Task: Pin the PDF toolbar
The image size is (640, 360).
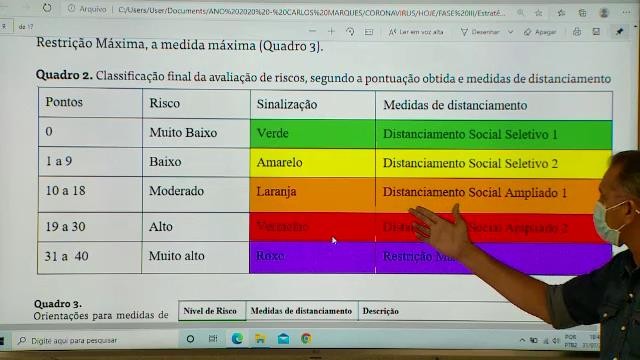Action: coord(620,31)
